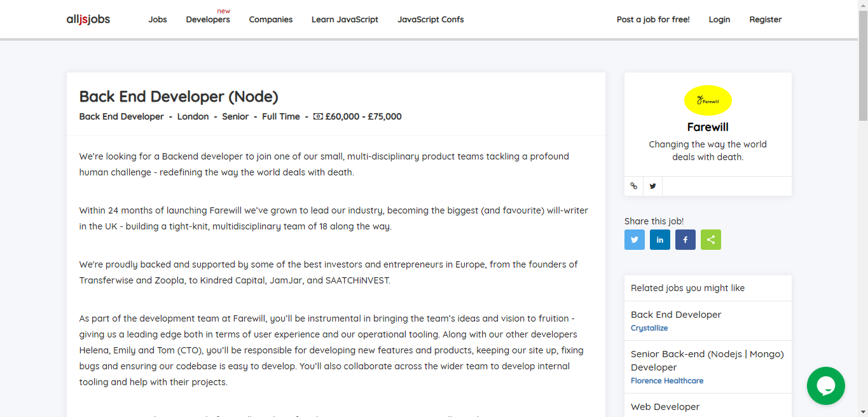Image resolution: width=868 pixels, height=417 pixels.
Task: Click 'Changing the way the world' tagline
Action: (708, 144)
